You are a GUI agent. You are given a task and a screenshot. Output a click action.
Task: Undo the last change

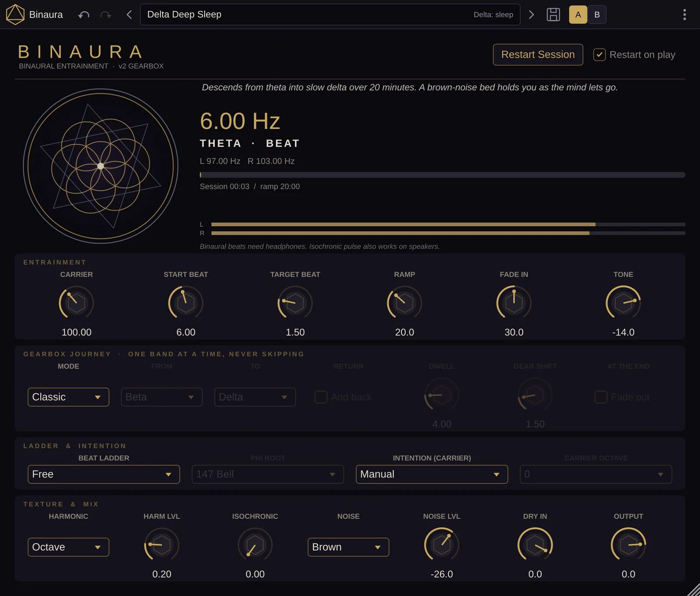(x=84, y=15)
